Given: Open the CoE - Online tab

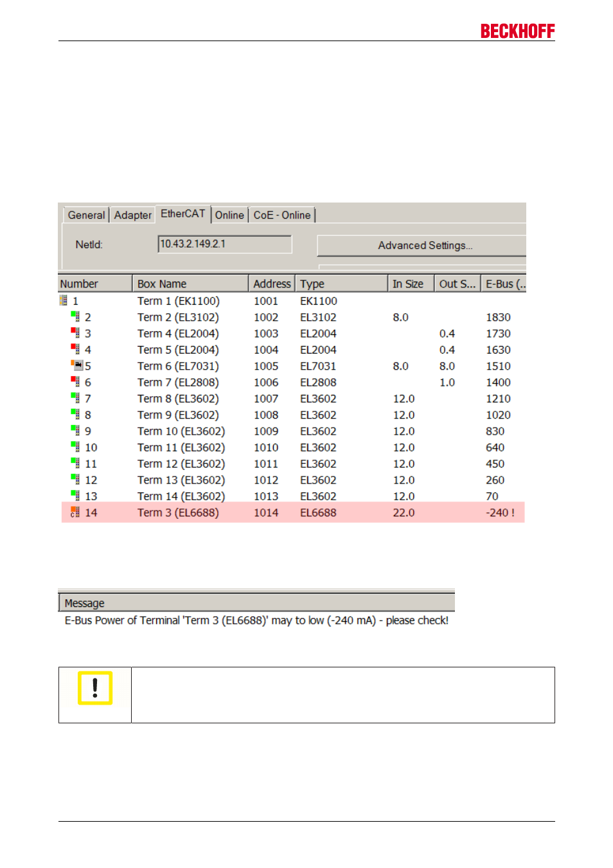Looking at the screenshot, I should 282,215.
